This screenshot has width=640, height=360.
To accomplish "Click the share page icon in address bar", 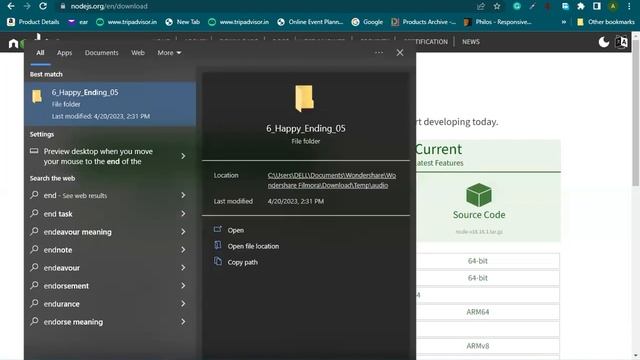I will pos(481,6).
